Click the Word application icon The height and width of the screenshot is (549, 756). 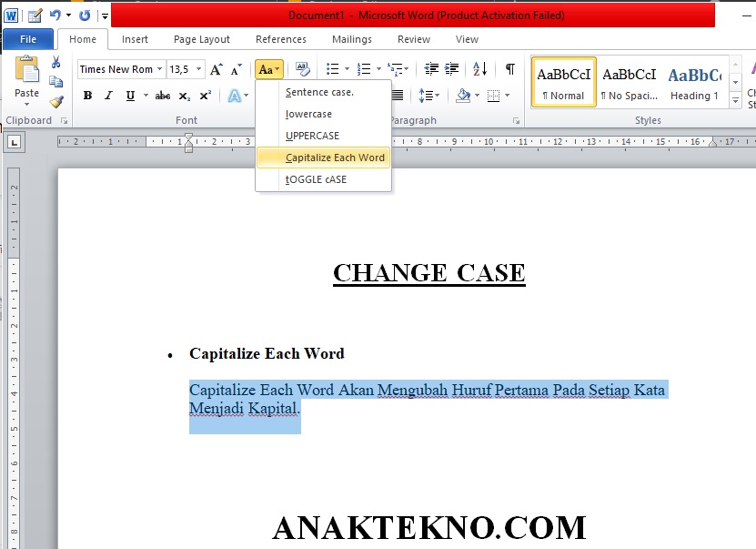tap(11, 15)
